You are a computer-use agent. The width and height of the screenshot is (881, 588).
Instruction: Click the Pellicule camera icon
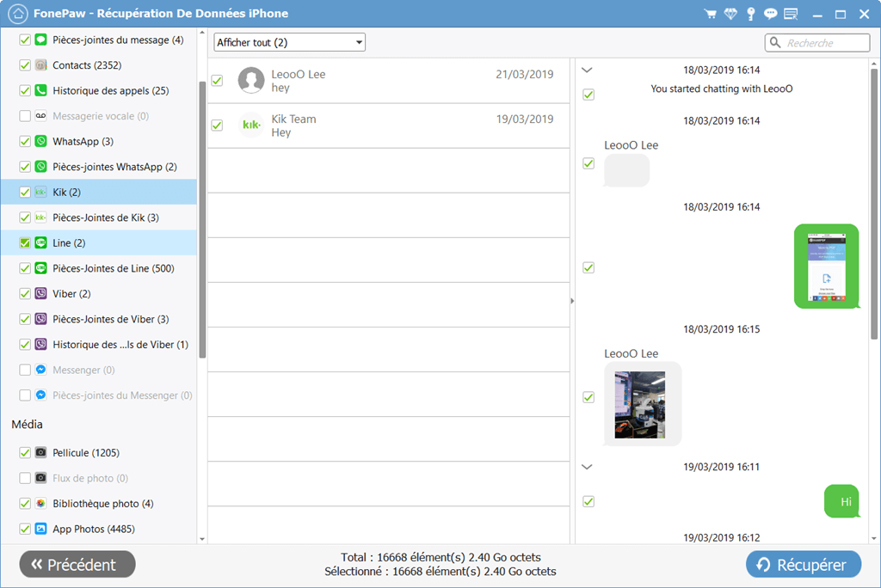(x=40, y=452)
